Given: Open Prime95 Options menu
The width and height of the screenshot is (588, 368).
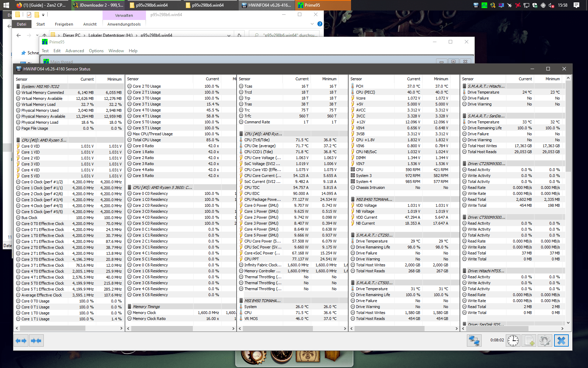Looking at the screenshot, I should coord(96,51).
